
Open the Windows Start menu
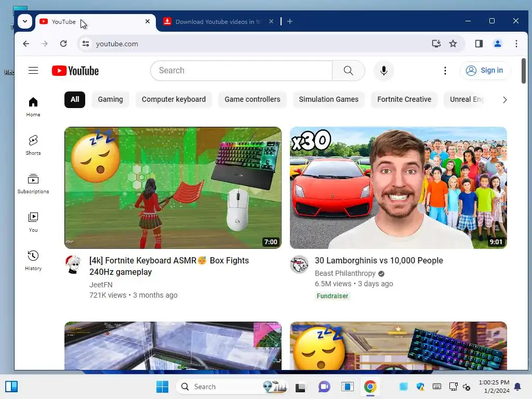162,387
